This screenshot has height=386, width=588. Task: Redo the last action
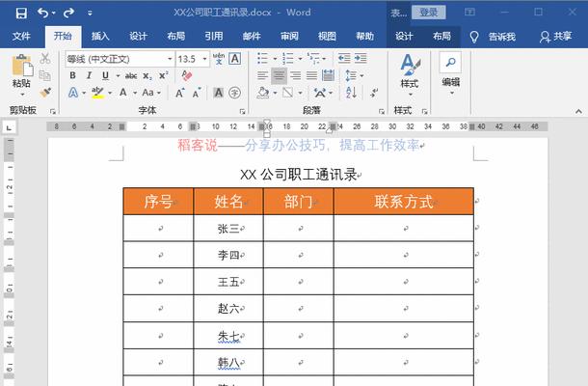68,14
